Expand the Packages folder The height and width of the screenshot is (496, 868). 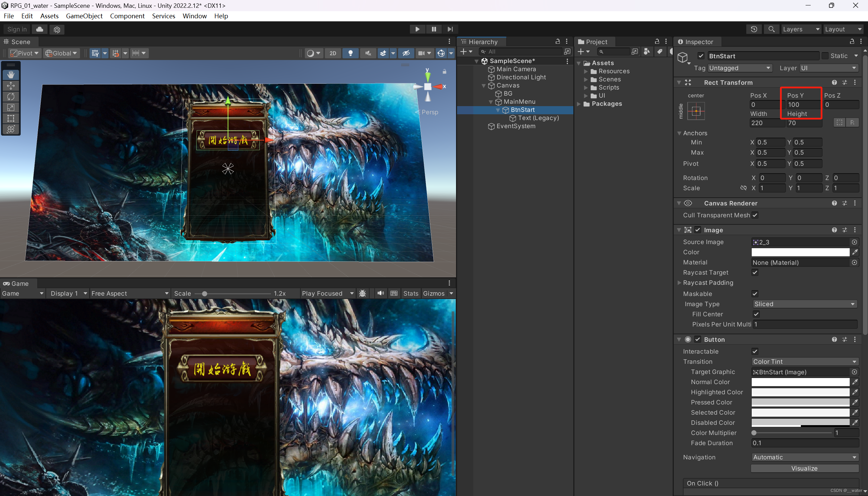[x=579, y=104]
